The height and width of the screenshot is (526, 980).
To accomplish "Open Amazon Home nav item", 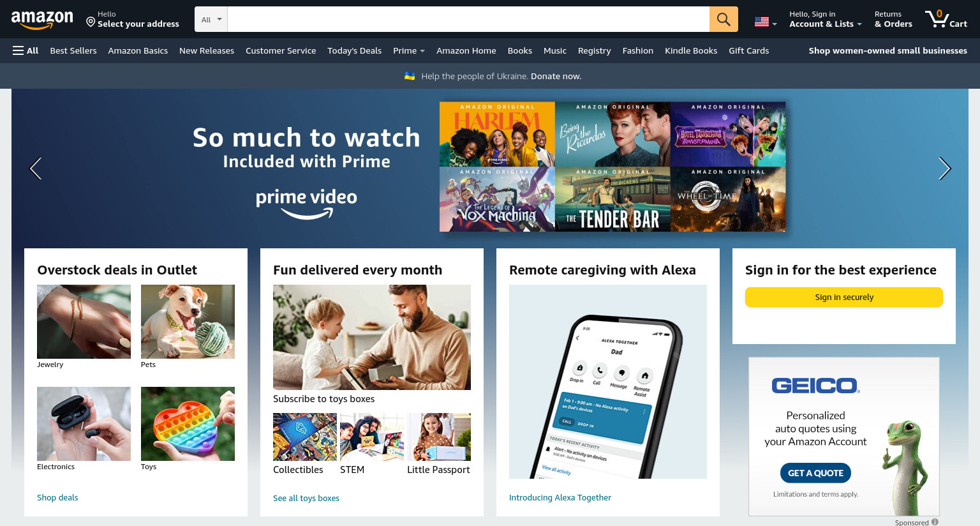I will tap(466, 50).
